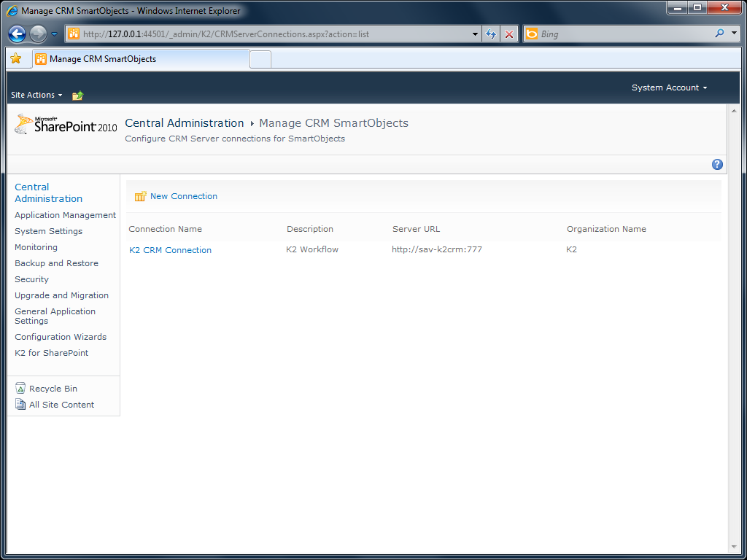Viewport: 747px width, 560px height.
Task: Click the K2 organization name cell
Action: point(571,249)
